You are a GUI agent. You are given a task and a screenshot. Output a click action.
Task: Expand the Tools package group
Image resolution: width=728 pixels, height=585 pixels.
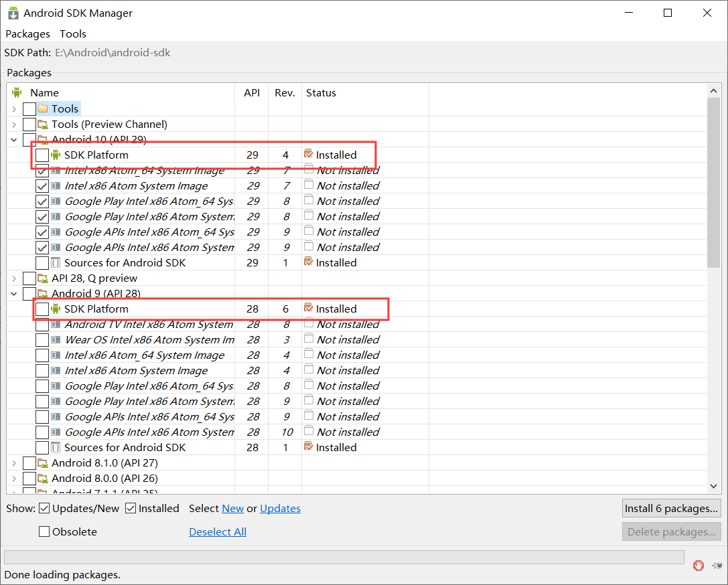click(x=14, y=109)
